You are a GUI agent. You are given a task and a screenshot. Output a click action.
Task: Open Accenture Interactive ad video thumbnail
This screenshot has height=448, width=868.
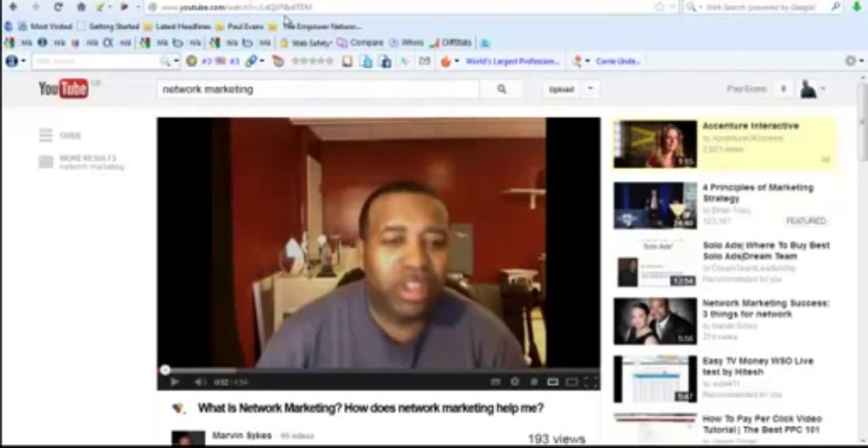[655, 144]
